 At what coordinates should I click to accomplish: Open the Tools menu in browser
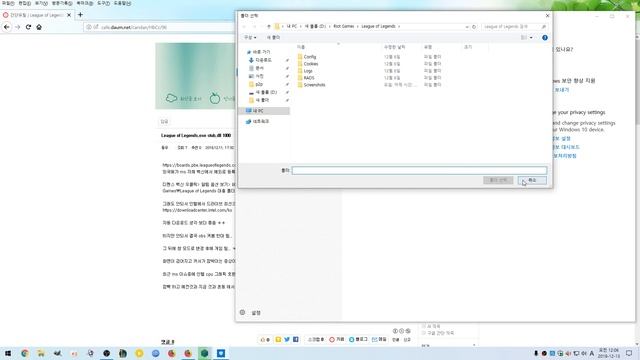pos(103,3)
